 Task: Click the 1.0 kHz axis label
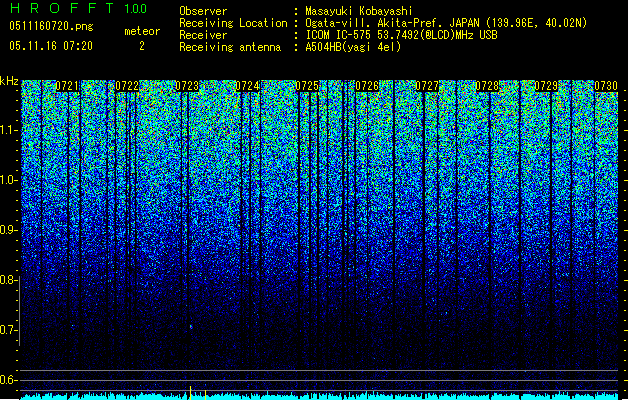click(x=9, y=180)
